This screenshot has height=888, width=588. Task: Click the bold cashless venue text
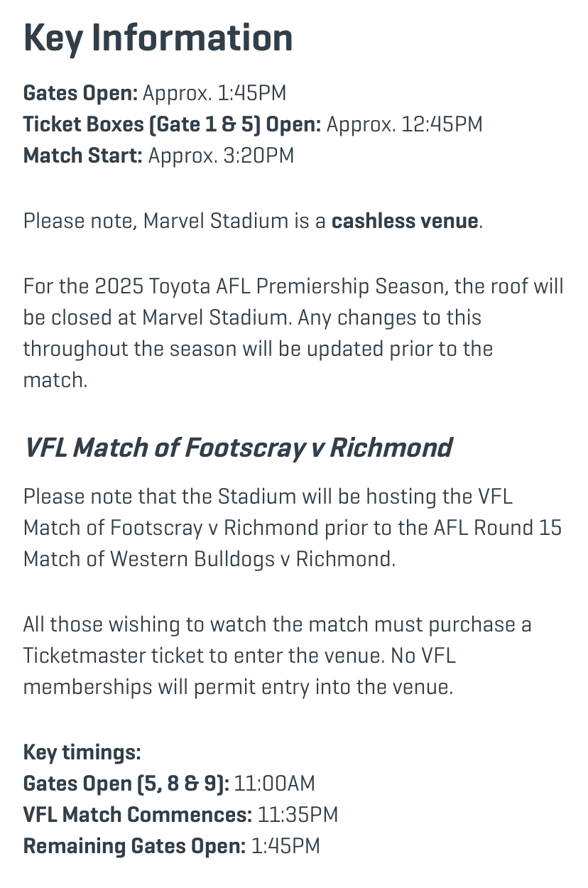tap(404, 221)
